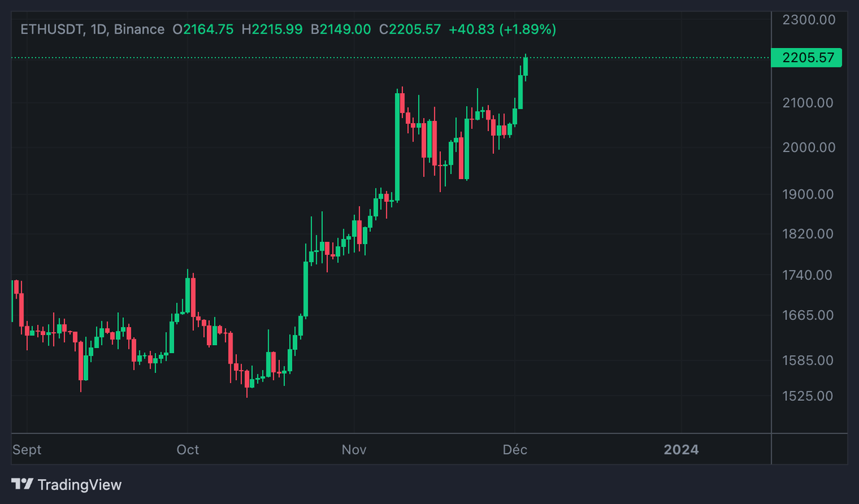Select the low value B2149.00
This screenshot has height=504, width=859.
pyautogui.click(x=341, y=29)
